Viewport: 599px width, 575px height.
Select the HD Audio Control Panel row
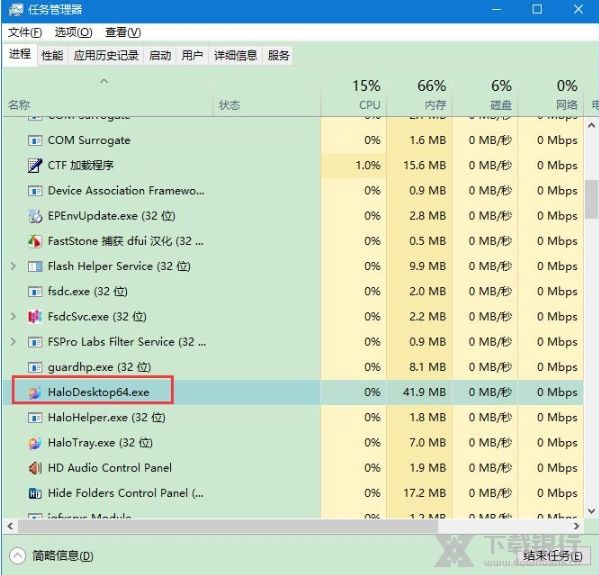tap(293, 468)
